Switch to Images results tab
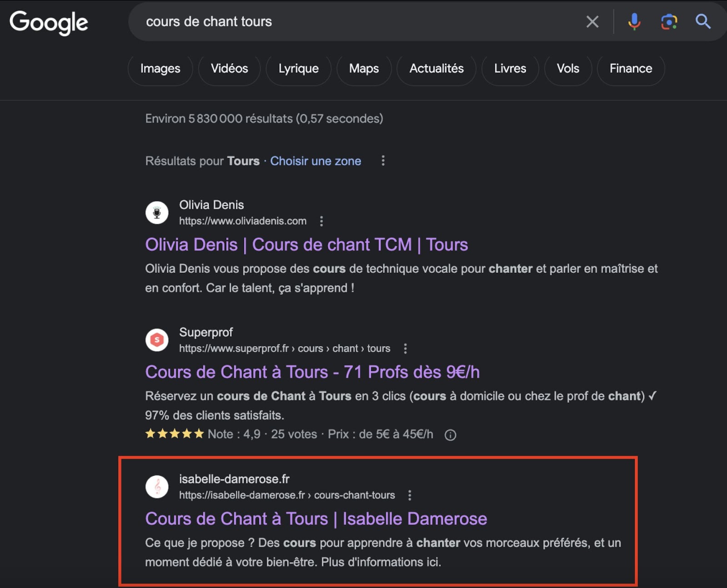The image size is (727, 588). tap(160, 69)
